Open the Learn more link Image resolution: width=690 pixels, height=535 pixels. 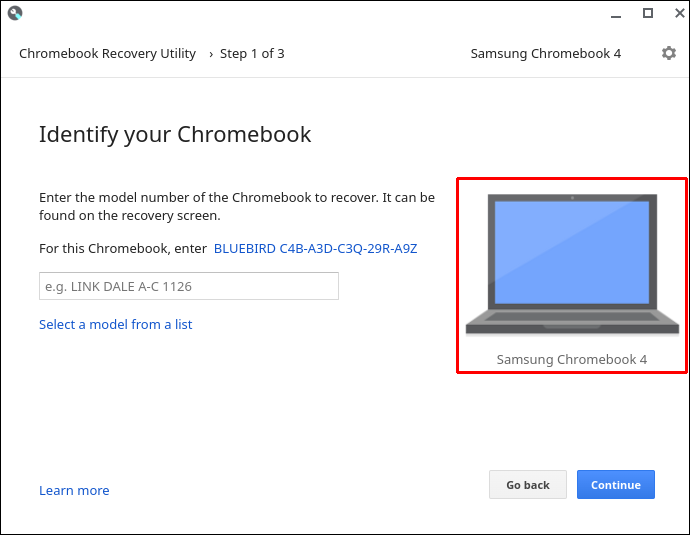click(x=74, y=491)
